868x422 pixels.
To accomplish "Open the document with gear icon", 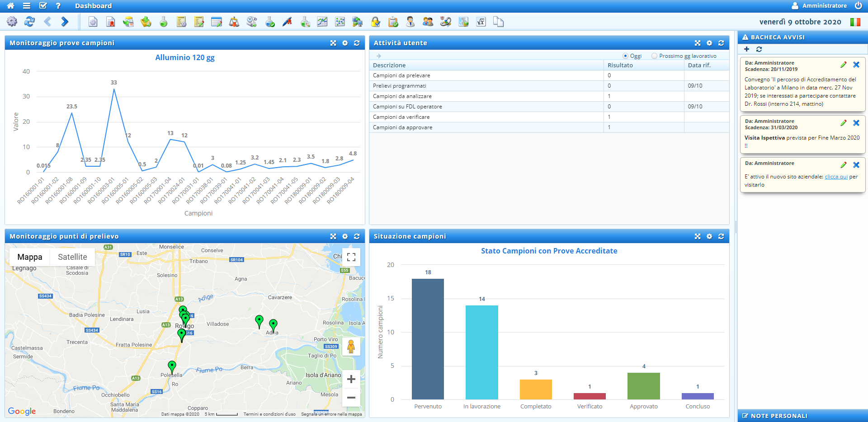I will (x=93, y=22).
